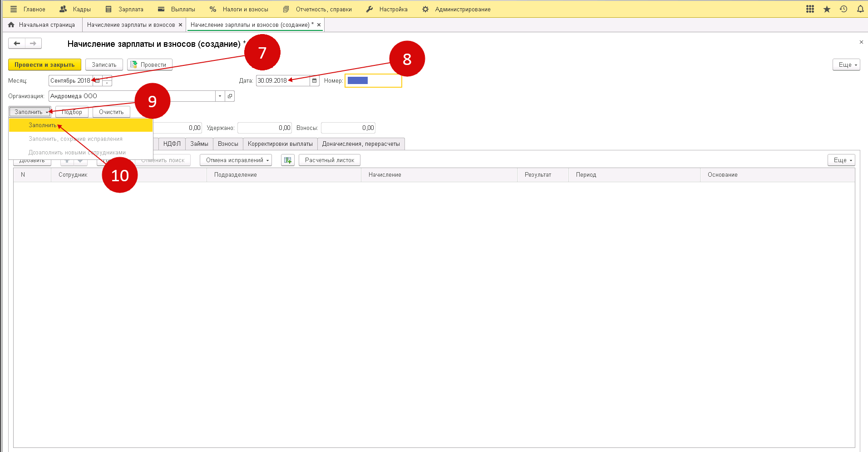Viewport: 868px width, 452px height.
Task: Click the Записать button
Action: pyautogui.click(x=104, y=65)
